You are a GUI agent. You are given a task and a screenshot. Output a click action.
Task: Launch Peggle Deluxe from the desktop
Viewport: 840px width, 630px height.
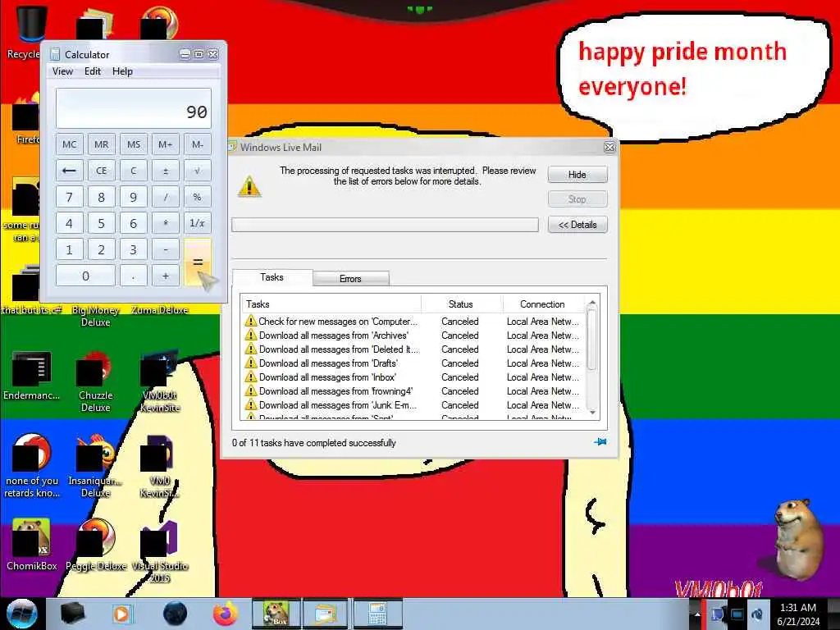(95, 545)
